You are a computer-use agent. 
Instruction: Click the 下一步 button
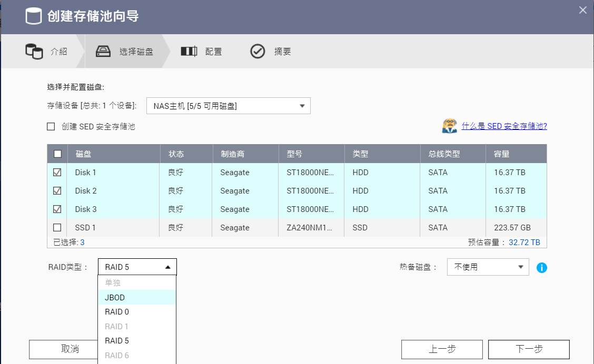tap(528, 349)
